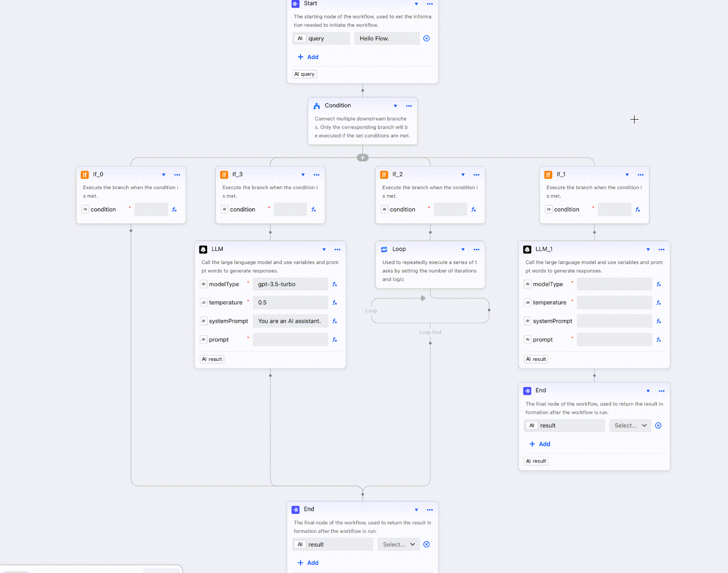
Task: Remove the query field in Start node
Action: tap(426, 39)
